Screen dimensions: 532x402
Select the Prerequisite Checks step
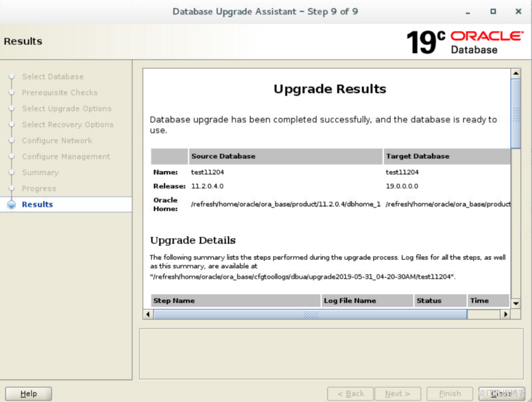pyautogui.click(x=59, y=93)
